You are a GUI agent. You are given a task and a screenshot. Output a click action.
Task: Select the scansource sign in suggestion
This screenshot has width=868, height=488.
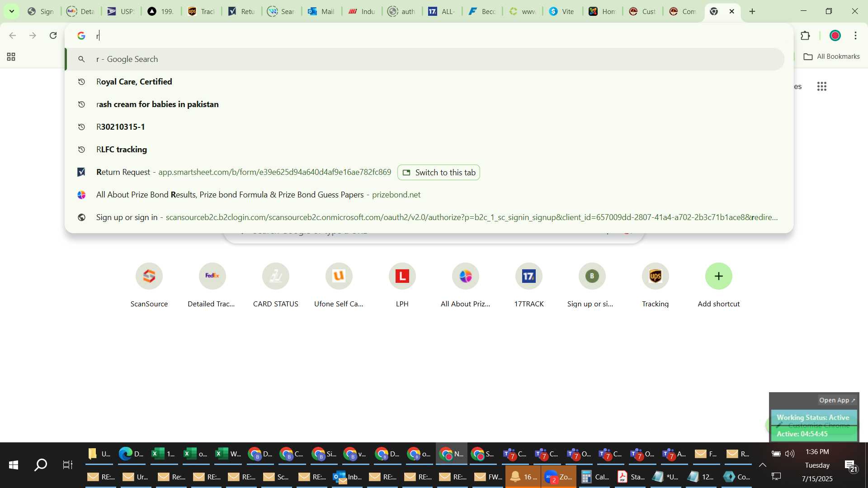(x=425, y=217)
